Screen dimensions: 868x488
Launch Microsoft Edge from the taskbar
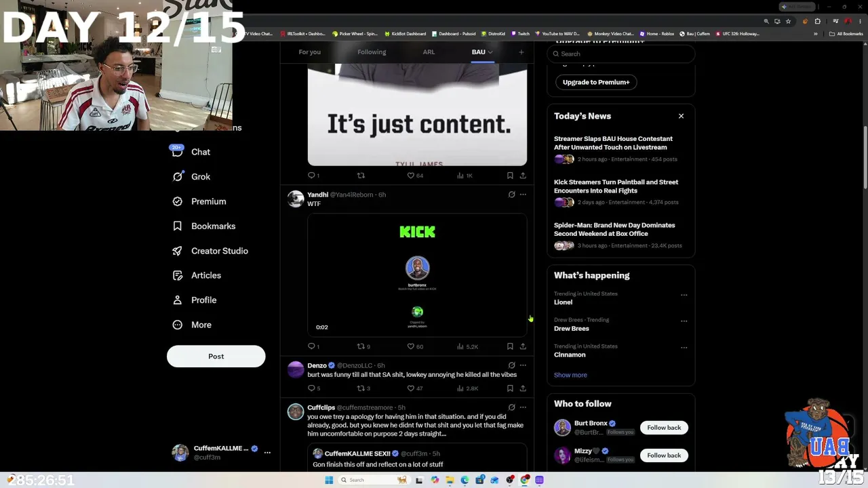pyautogui.click(x=465, y=480)
